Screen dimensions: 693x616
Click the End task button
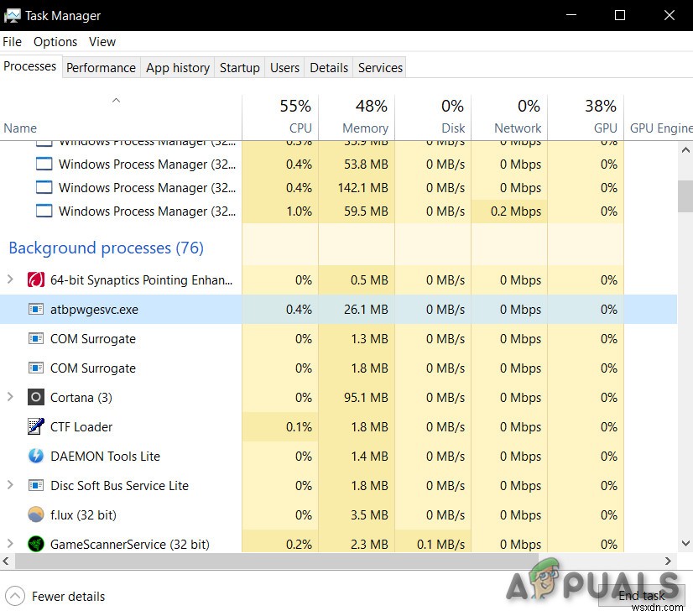pos(641,595)
